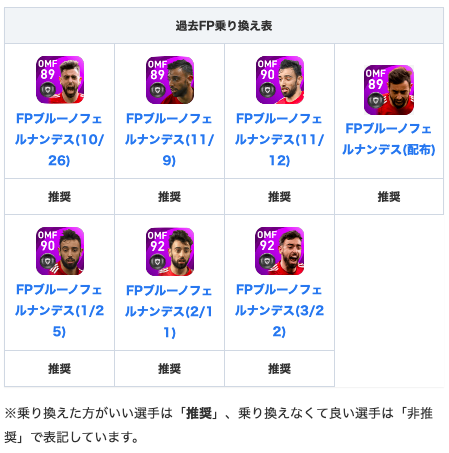Open the OMF 89 player card dated 10/26

click(60, 80)
